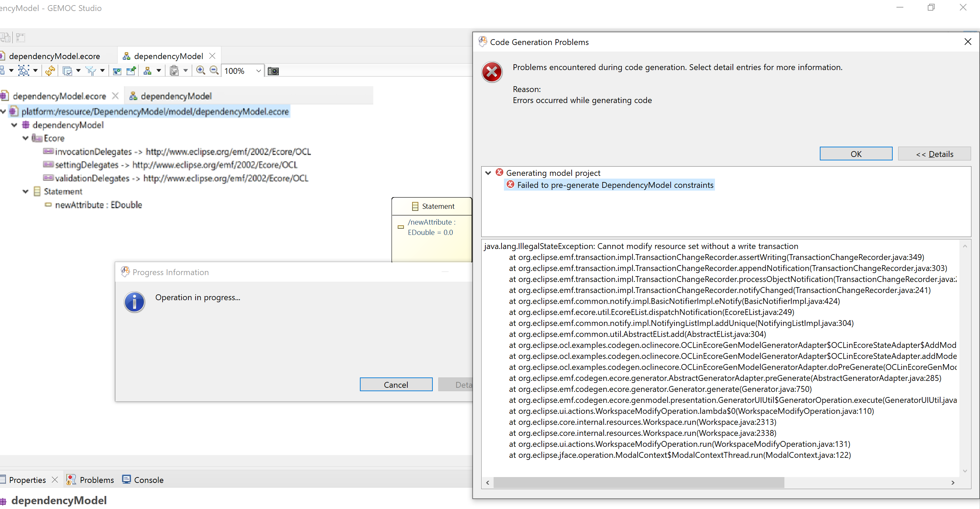Image resolution: width=980 pixels, height=509 pixels.
Task: Click error icon beside Generating model project
Action: [499, 172]
